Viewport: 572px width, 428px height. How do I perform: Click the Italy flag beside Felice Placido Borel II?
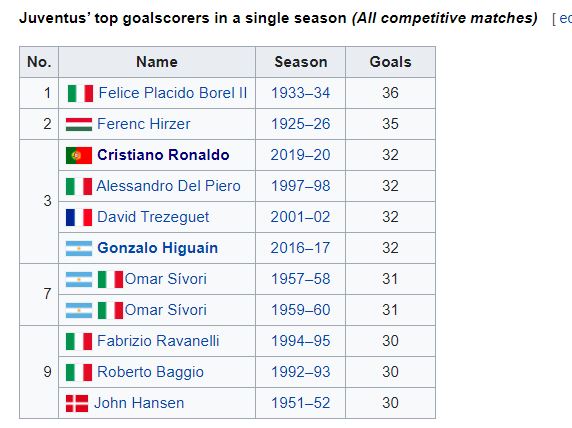click(x=81, y=93)
